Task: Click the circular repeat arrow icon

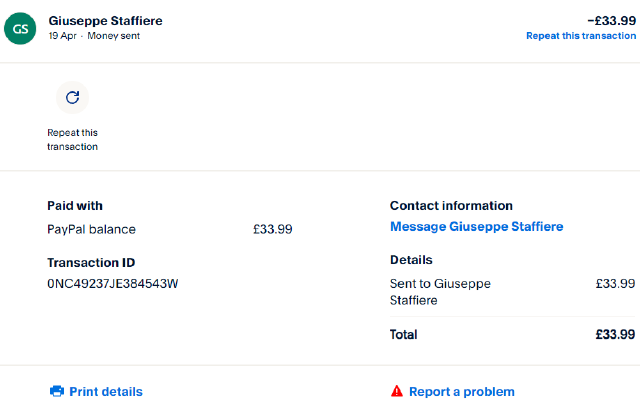Action: pyautogui.click(x=72, y=98)
